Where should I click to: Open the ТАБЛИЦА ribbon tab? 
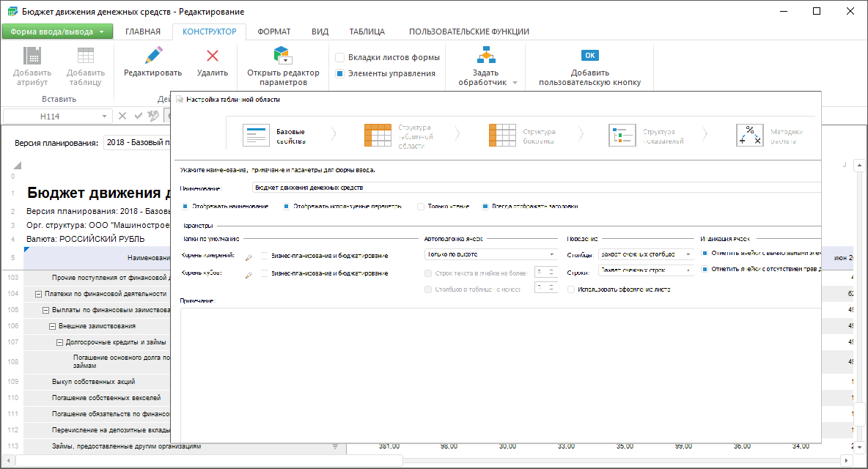coord(368,32)
